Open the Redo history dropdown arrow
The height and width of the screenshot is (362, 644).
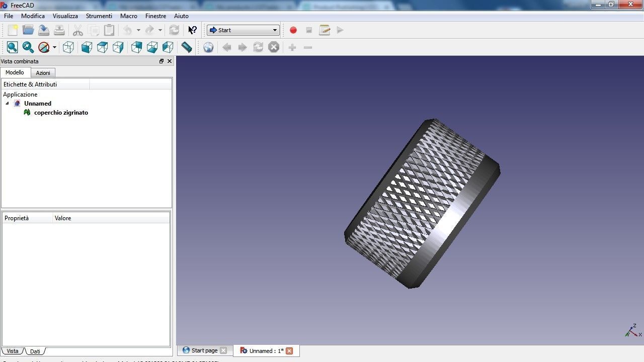[x=160, y=30]
